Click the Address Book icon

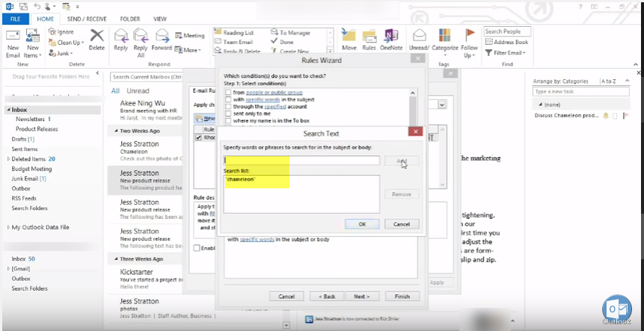(488, 42)
